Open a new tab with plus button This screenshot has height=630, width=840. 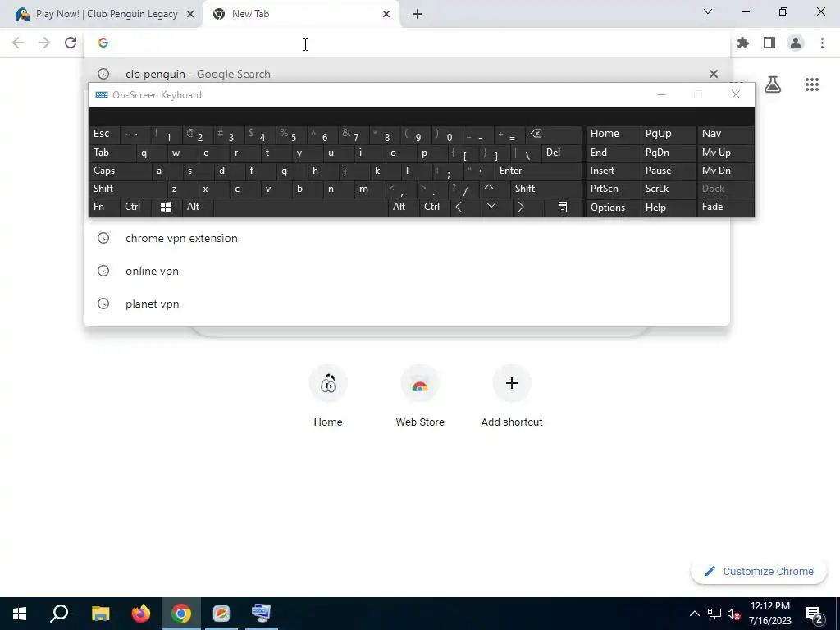(418, 14)
